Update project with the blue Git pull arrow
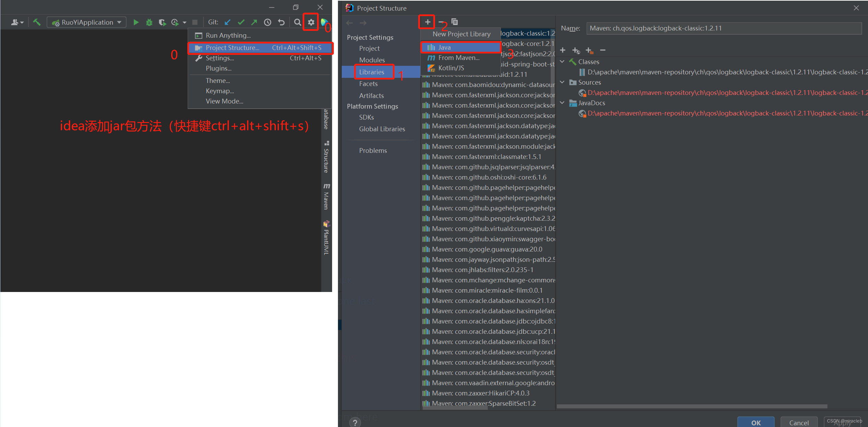Image resolution: width=868 pixels, height=427 pixels. click(227, 22)
